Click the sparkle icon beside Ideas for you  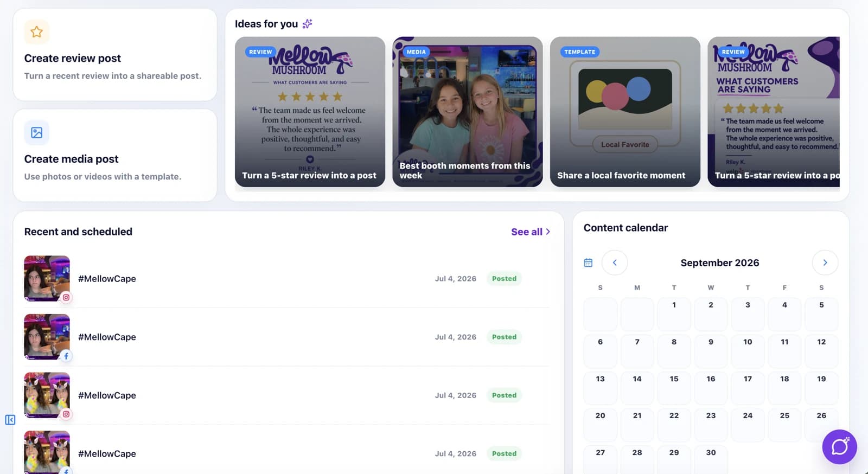click(x=308, y=24)
